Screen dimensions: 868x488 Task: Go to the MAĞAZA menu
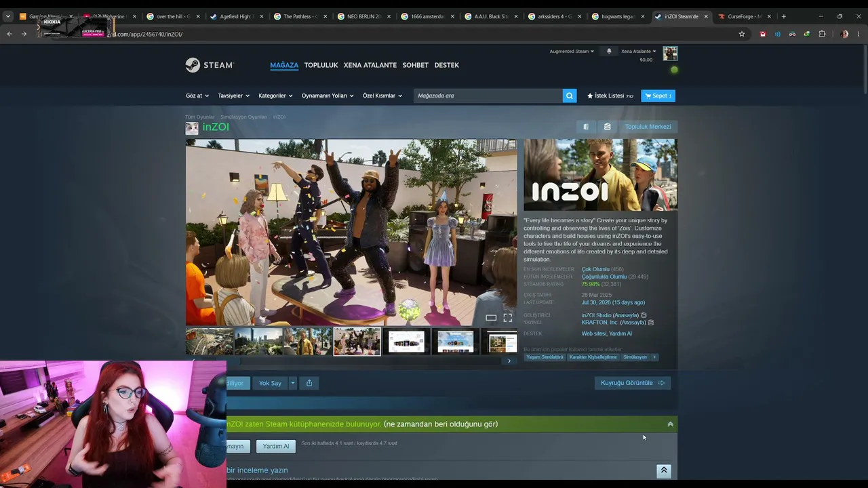click(x=284, y=65)
